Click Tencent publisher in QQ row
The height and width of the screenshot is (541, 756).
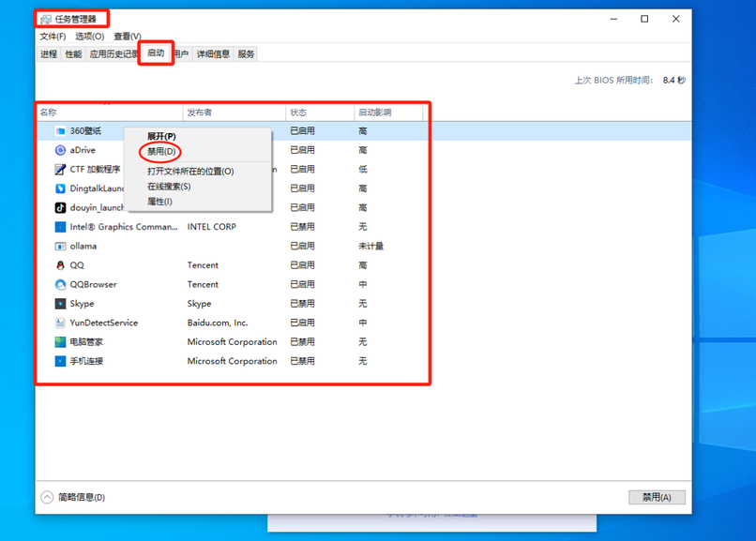[203, 265]
